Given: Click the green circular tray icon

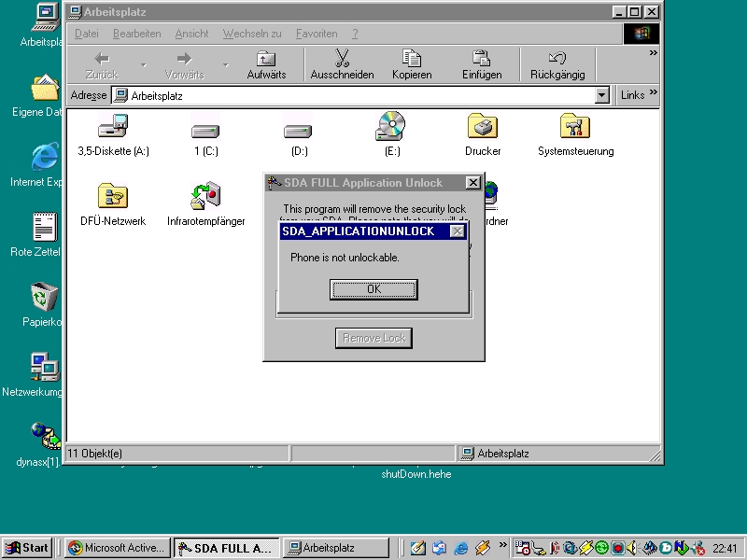Looking at the screenshot, I should click(601, 548).
